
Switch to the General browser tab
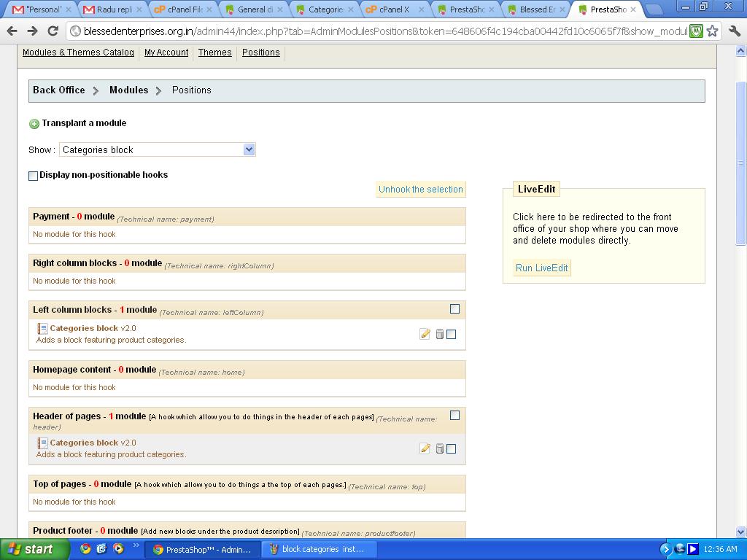(x=254, y=9)
